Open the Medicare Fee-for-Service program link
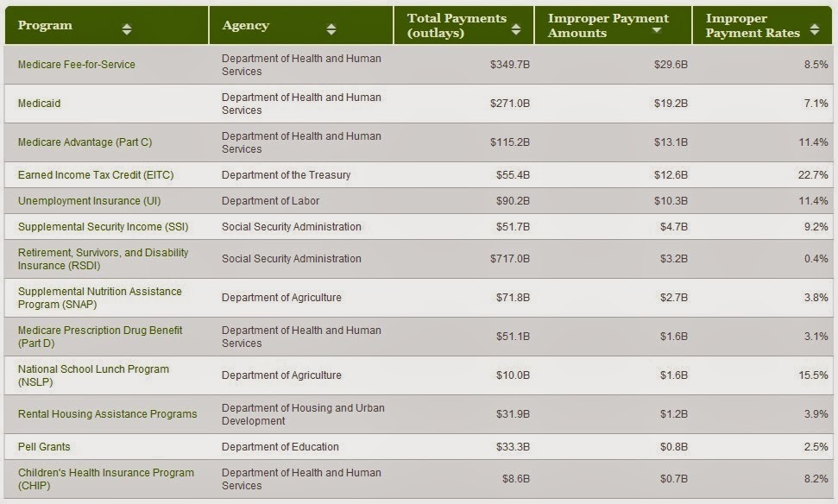The height and width of the screenshot is (504, 838). (x=77, y=65)
